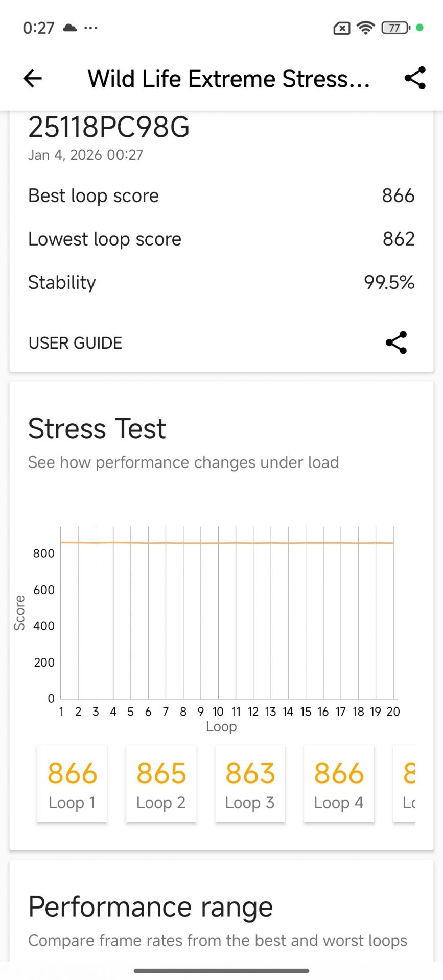The width and height of the screenshot is (443, 980).
Task: Tap the share icon in the top bar
Action: (x=415, y=78)
